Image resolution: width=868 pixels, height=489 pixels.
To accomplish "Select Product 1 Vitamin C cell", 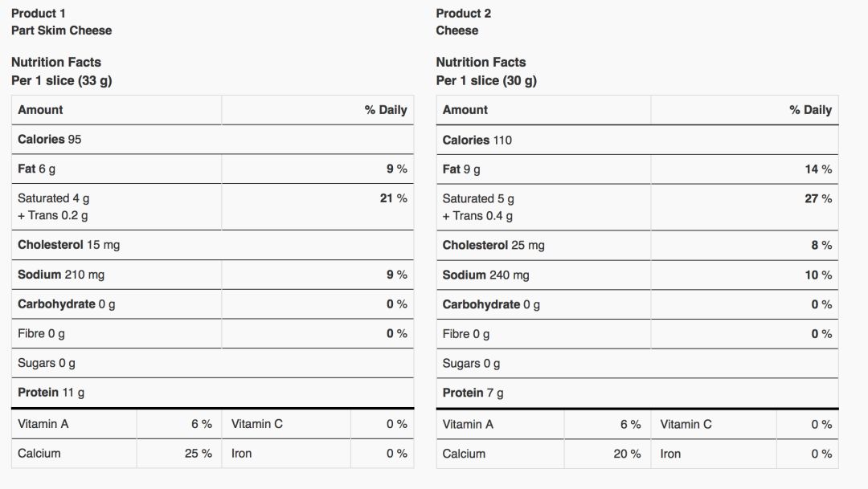I will [285, 424].
